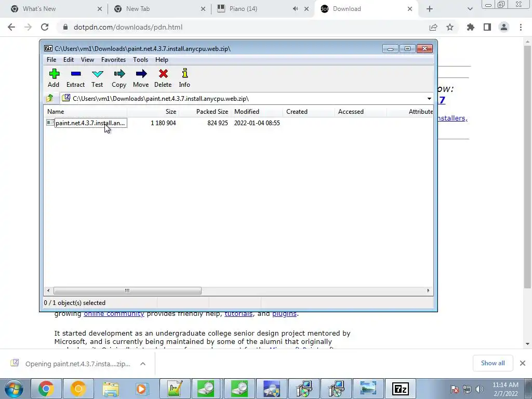
Task: Click the 824 925 packed size value
Action: 218,123
